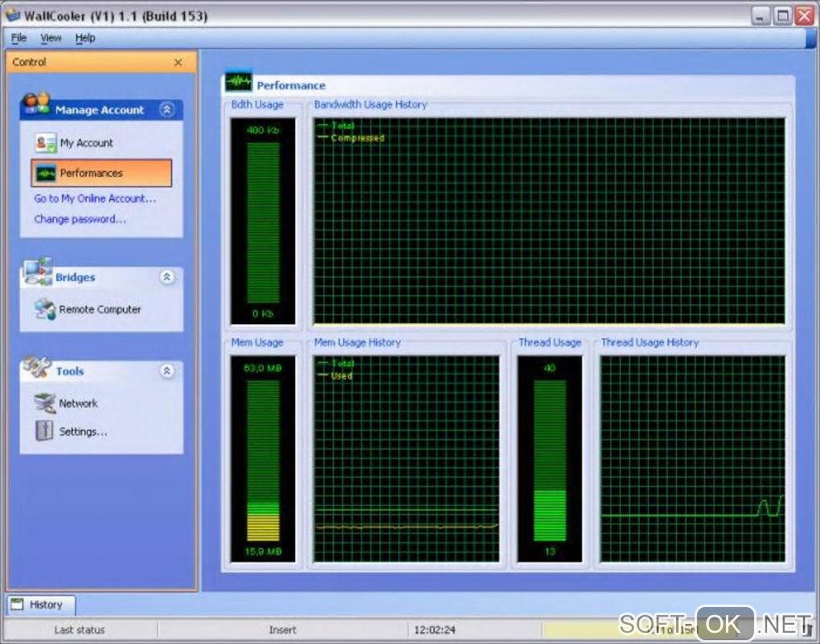Click the Mem Usage History graph
This screenshot has width=820, height=644.
pyautogui.click(x=406, y=459)
